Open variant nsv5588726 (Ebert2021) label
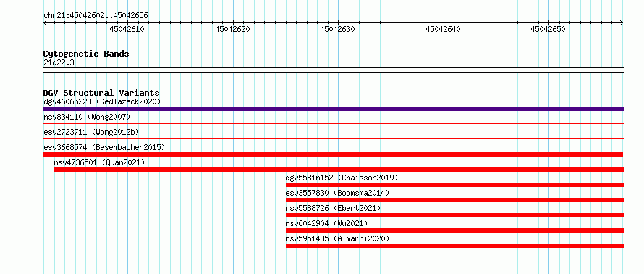This screenshot has height=274, width=644. tap(333, 208)
